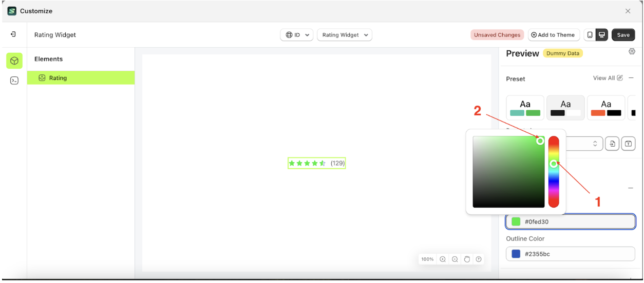Collapse the Preset section
The width and height of the screenshot is (644, 283).
click(x=631, y=78)
